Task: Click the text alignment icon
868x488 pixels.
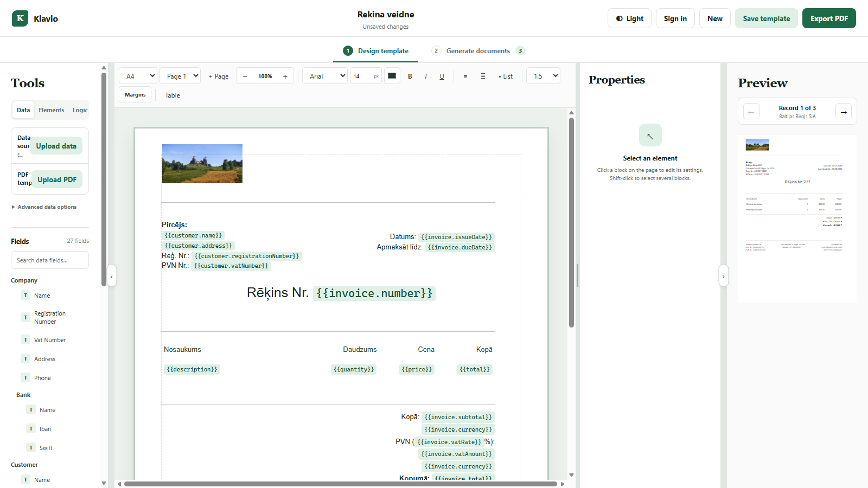Action: point(465,76)
